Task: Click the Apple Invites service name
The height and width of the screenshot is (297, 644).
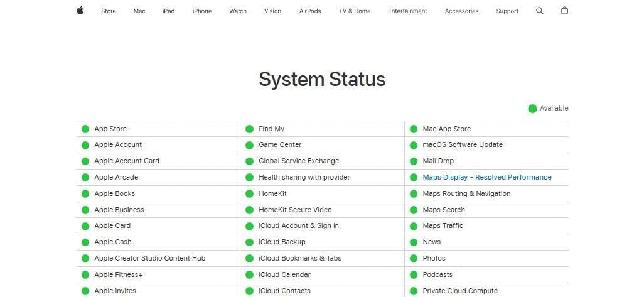Action: [x=115, y=291]
